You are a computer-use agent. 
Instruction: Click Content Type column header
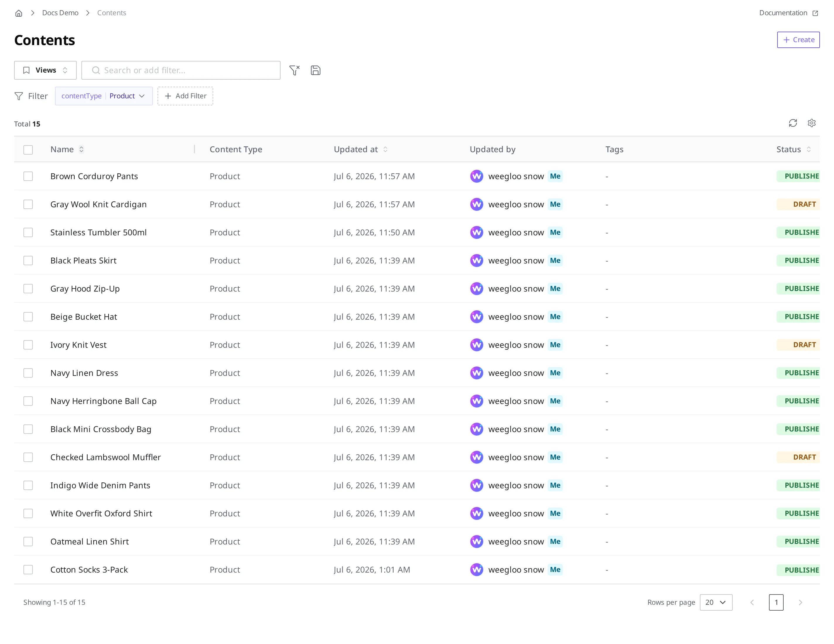pos(236,149)
